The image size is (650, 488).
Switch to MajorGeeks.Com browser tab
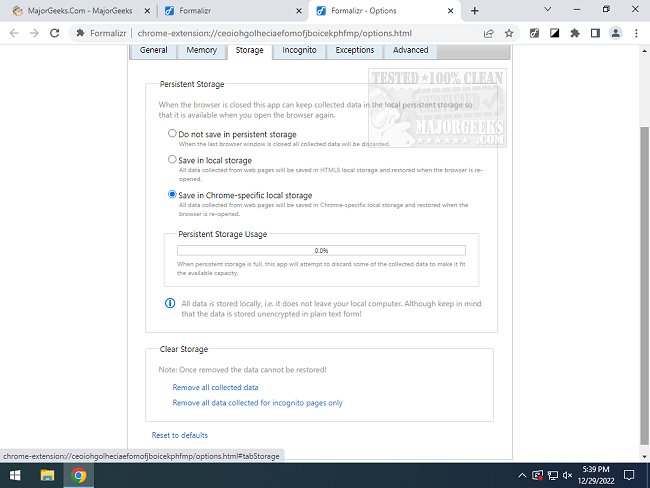click(79, 11)
